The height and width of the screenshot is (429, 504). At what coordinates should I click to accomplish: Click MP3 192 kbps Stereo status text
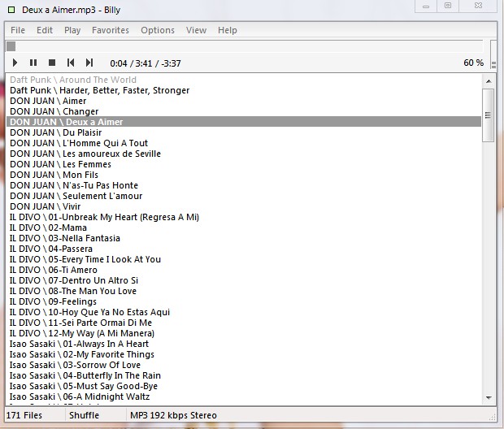(x=173, y=415)
